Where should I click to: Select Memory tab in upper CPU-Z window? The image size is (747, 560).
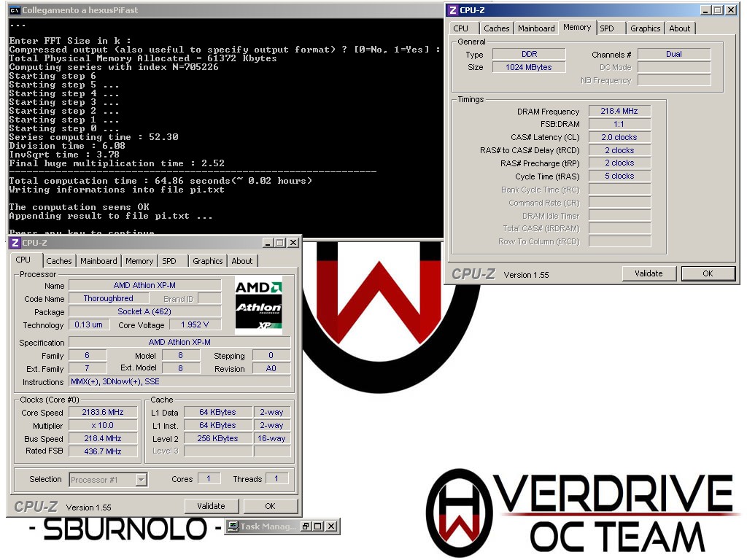pos(577,27)
